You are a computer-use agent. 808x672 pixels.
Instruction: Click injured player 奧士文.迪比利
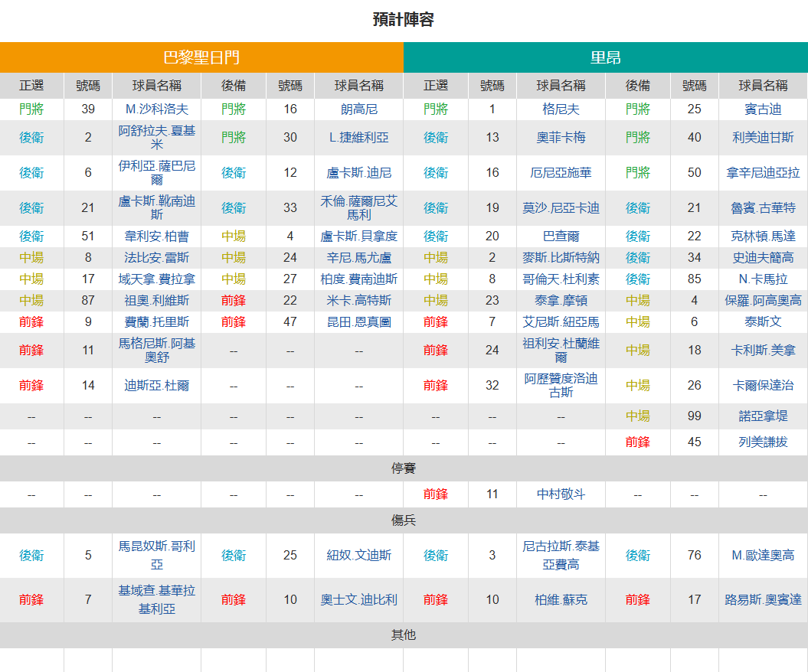click(358, 600)
